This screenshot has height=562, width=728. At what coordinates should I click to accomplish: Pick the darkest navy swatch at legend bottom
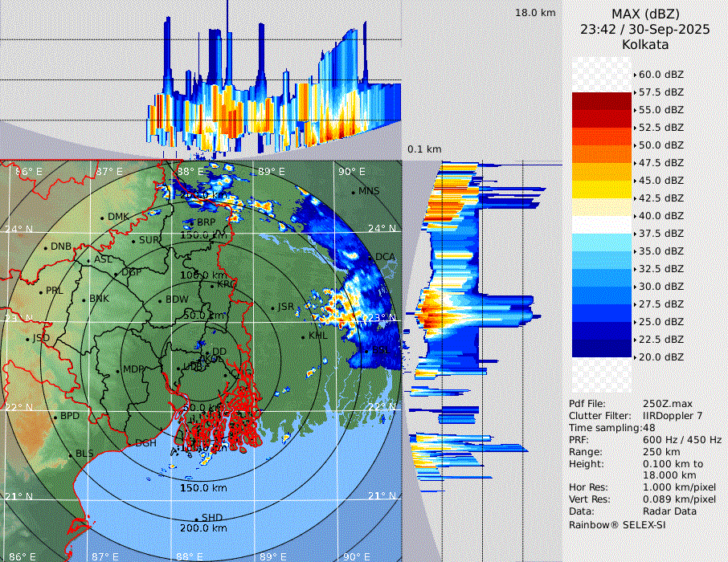[602, 348]
